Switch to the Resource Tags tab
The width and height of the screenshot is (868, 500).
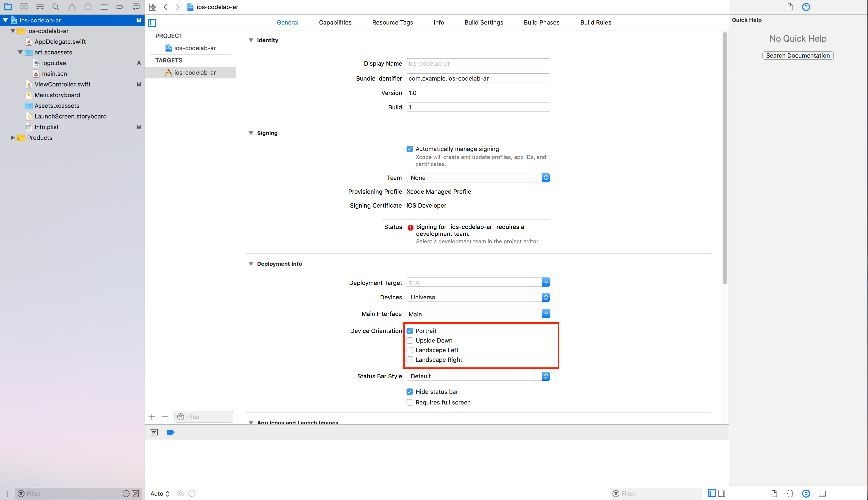pos(393,22)
